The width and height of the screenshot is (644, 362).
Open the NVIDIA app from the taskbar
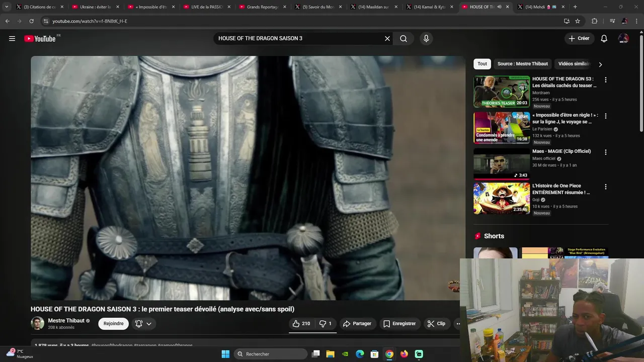click(x=345, y=354)
